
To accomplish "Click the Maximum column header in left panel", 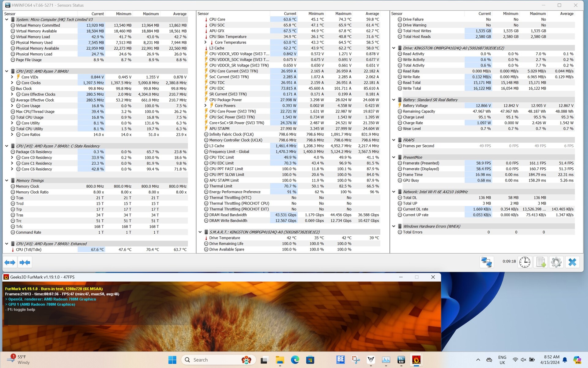I will pos(150,14).
